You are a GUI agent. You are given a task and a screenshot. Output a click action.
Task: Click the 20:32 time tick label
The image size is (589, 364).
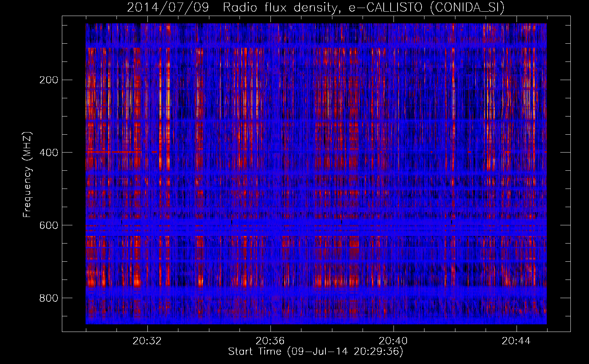147,341
